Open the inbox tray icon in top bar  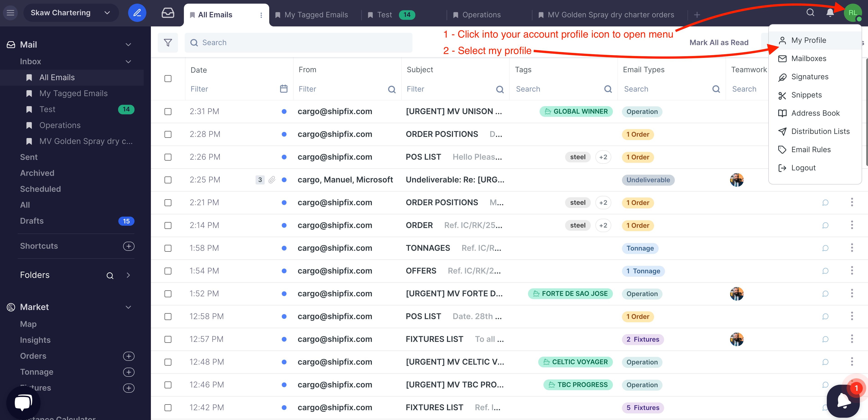point(168,13)
